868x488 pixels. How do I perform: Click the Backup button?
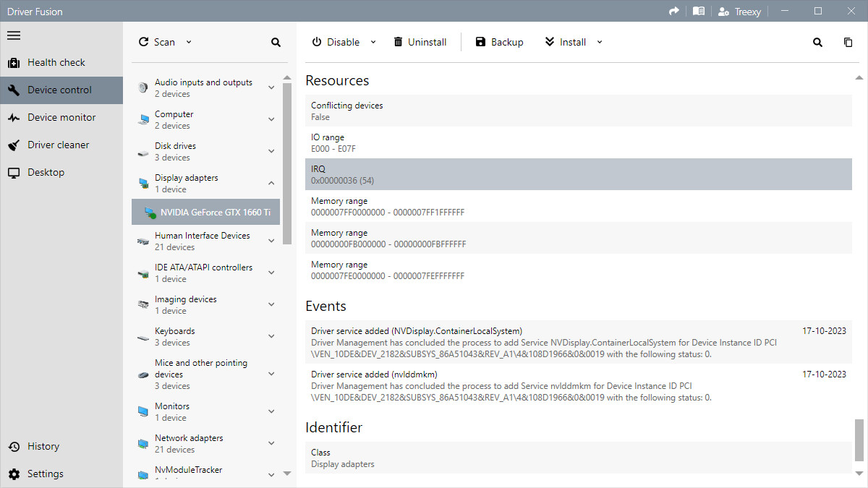(499, 43)
